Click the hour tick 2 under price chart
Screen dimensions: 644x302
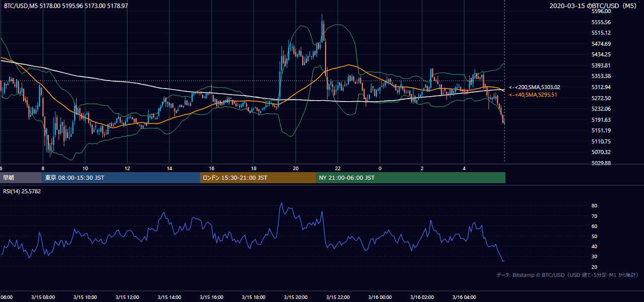[422, 168]
